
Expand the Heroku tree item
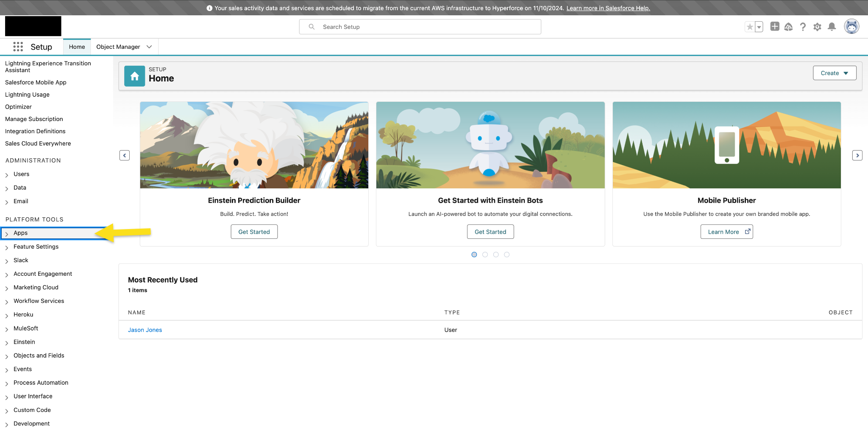pyautogui.click(x=7, y=315)
